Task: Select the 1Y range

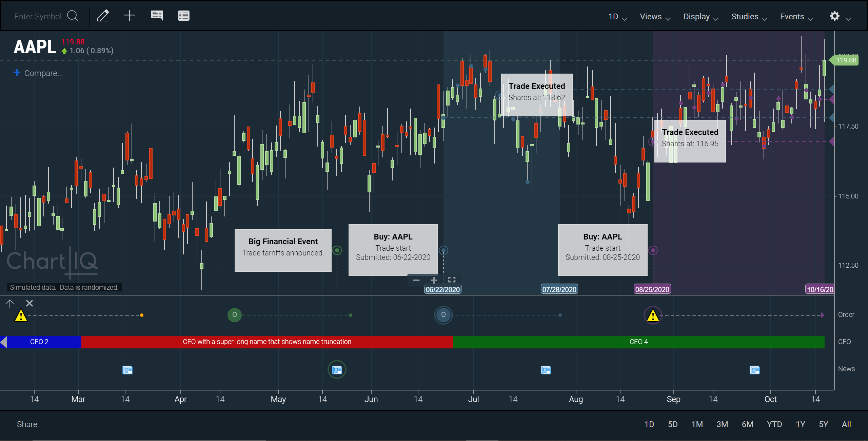Action: pyautogui.click(x=801, y=424)
